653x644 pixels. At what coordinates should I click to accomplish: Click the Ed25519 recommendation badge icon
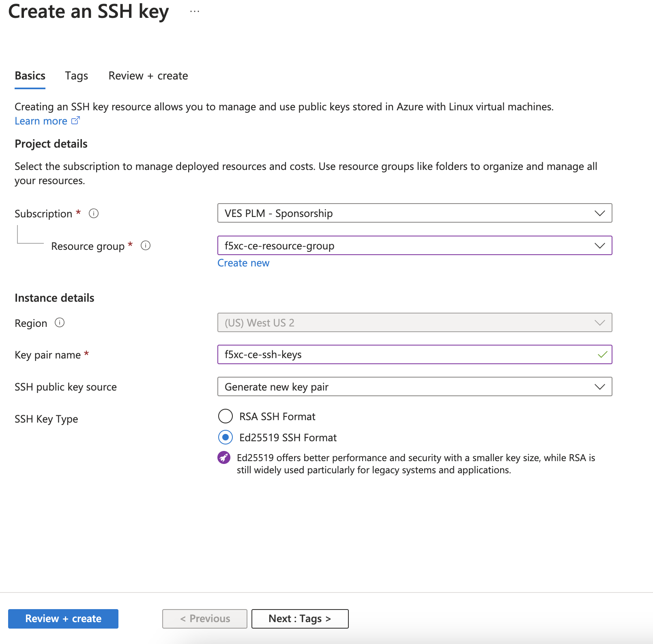click(x=224, y=458)
